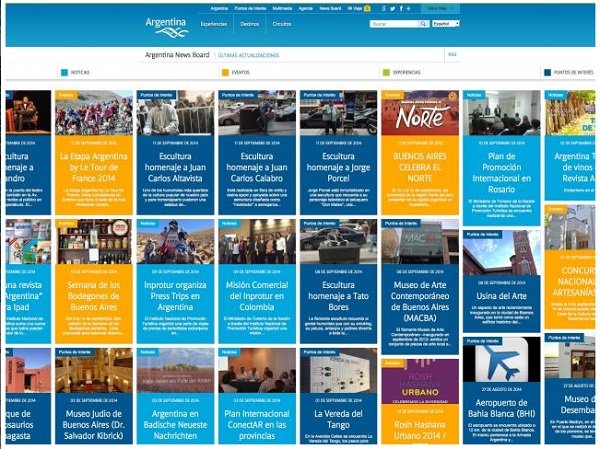The height and width of the screenshot is (449, 600).
Task: Click the search magnifier icon
Action: (x=421, y=23)
